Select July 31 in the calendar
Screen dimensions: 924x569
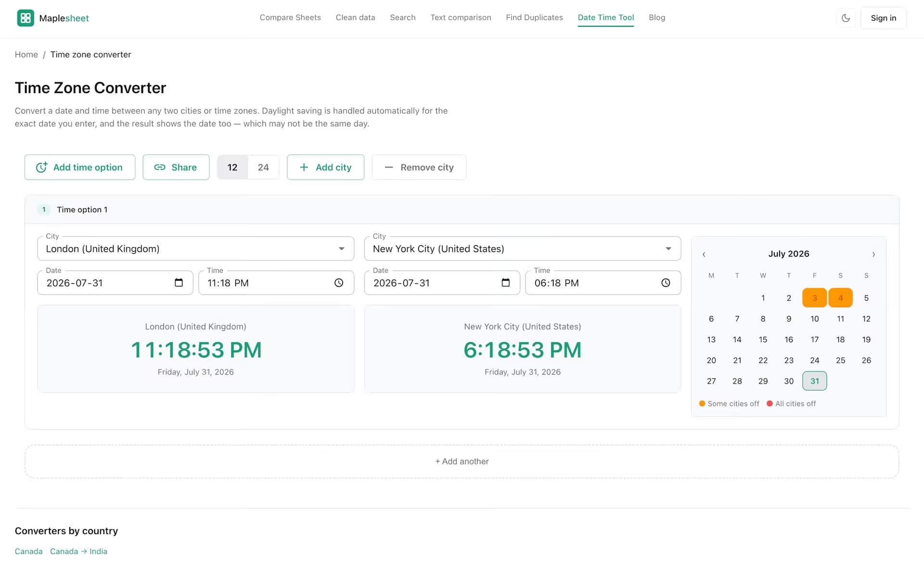pyautogui.click(x=815, y=381)
